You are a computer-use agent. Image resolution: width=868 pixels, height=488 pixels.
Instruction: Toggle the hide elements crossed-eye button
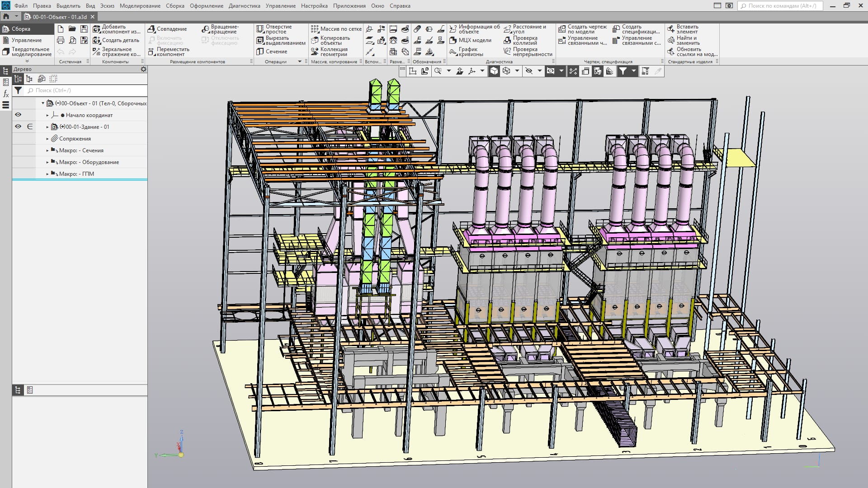click(x=528, y=71)
